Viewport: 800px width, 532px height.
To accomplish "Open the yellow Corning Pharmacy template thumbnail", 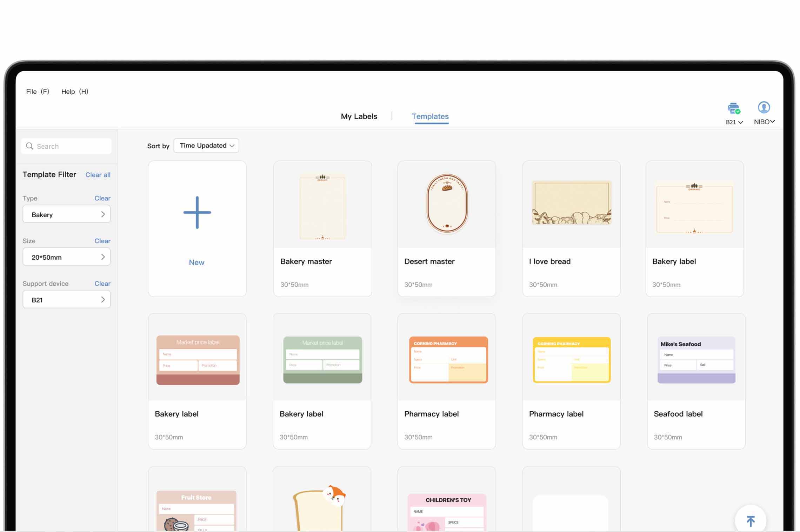I will tap(572, 360).
